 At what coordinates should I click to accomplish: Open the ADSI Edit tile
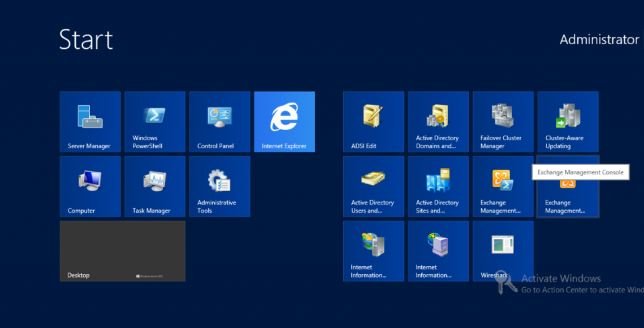tap(373, 122)
